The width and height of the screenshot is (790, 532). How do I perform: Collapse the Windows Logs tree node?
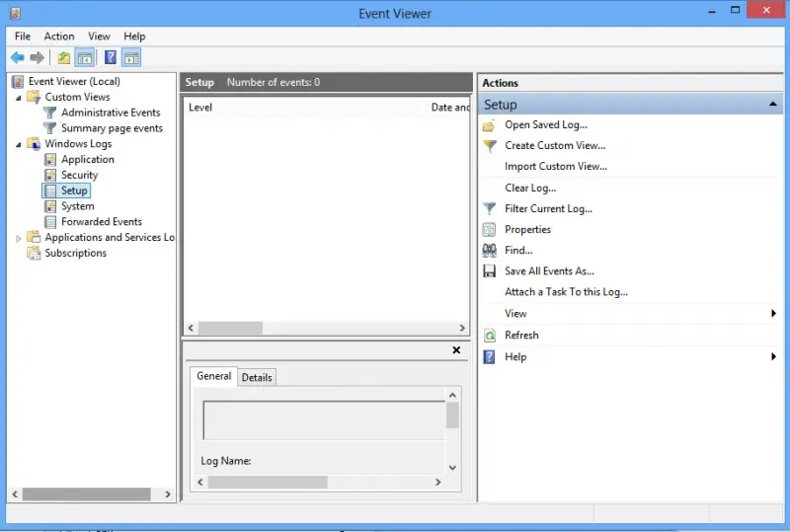19,144
